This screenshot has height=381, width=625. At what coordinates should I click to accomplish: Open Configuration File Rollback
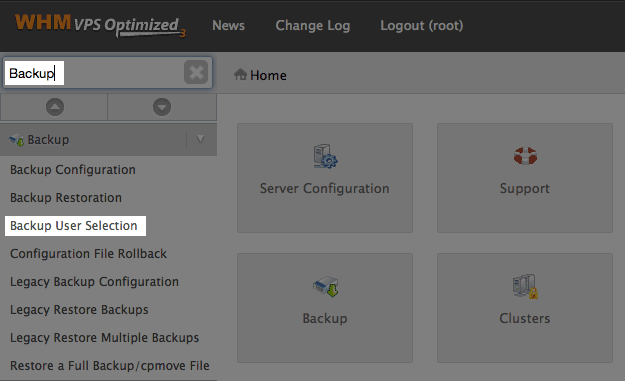pos(88,254)
